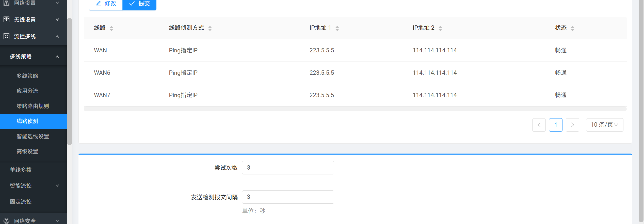Focus the 尝试次数 input field

pos(288,168)
